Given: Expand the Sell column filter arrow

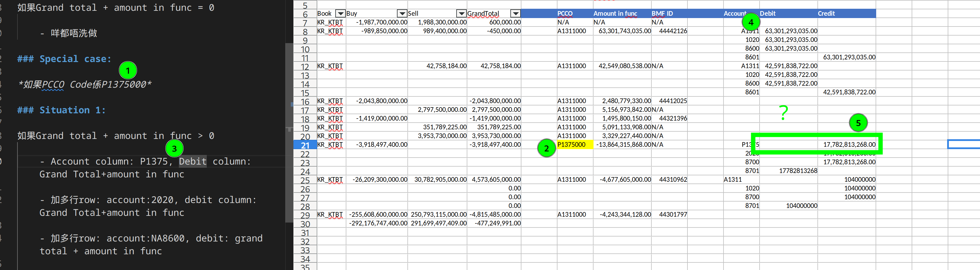Looking at the screenshot, I should pyautogui.click(x=461, y=14).
